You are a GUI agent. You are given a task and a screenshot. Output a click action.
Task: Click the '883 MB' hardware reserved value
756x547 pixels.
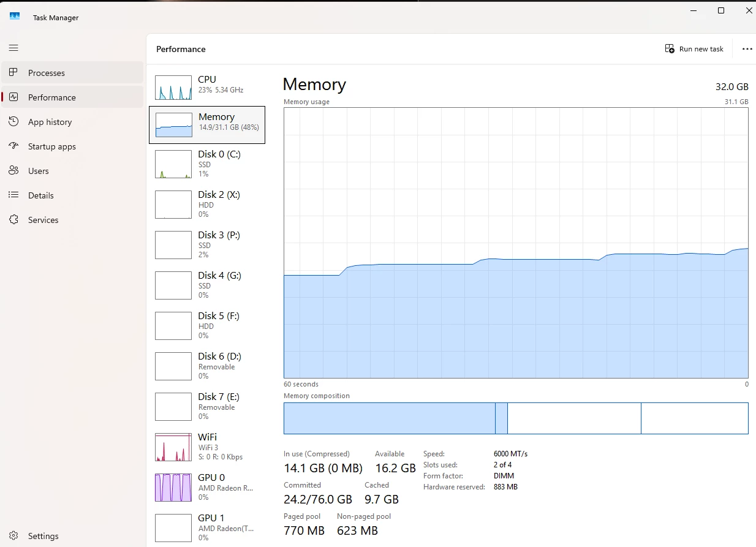pos(505,487)
